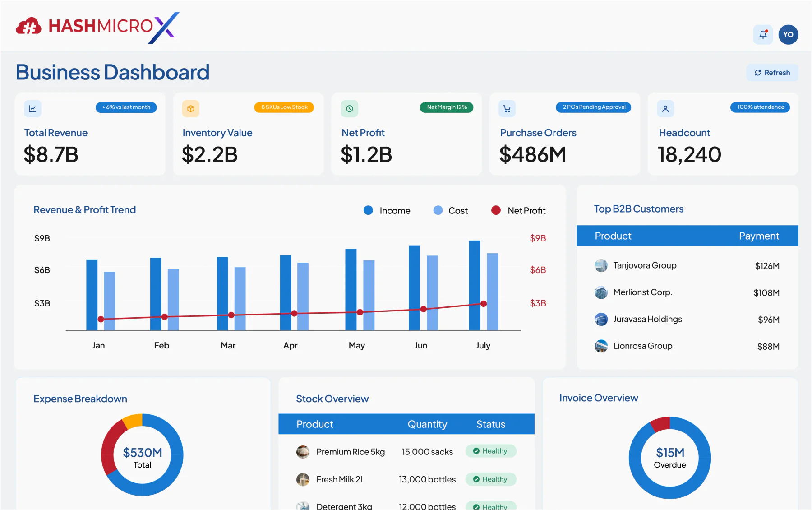Click the $530M Total donut center
812x510 pixels.
point(143,458)
